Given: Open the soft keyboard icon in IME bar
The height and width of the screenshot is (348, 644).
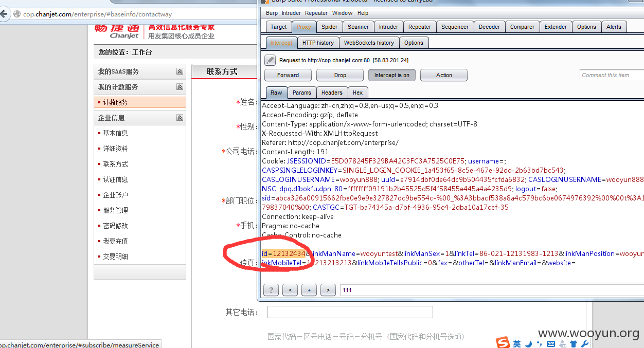Looking at the screenshot, I should (x=551, y=343).
